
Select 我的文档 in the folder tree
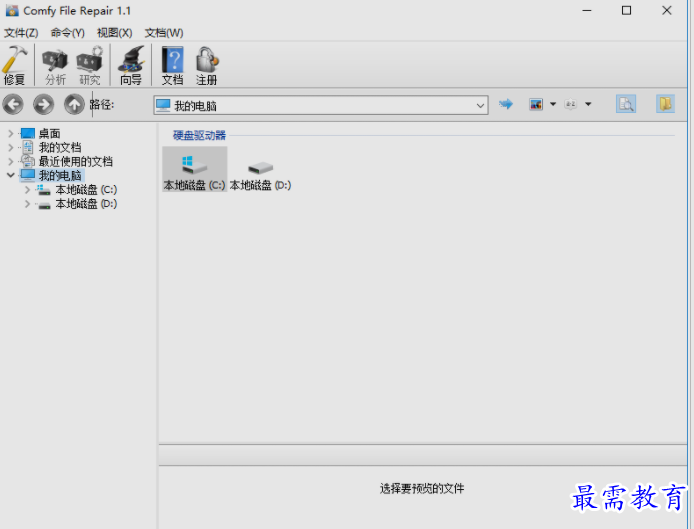click(x=60, y=147)
